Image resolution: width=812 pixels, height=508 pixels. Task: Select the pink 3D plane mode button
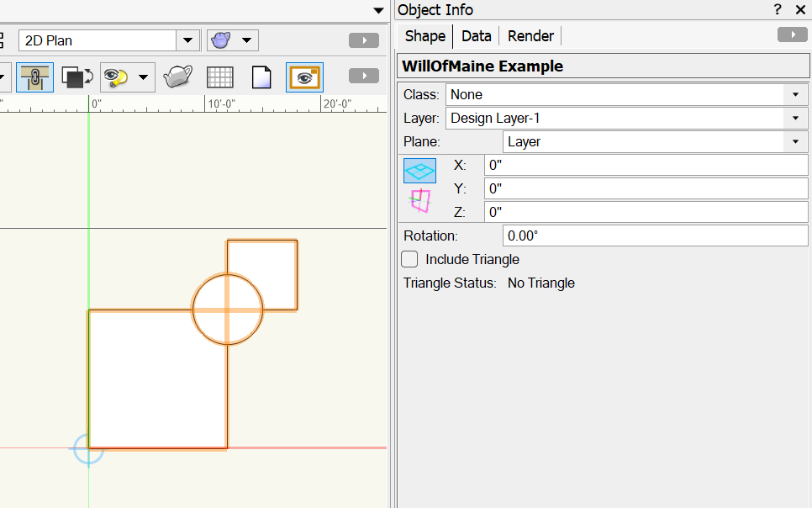pos(419,200)
